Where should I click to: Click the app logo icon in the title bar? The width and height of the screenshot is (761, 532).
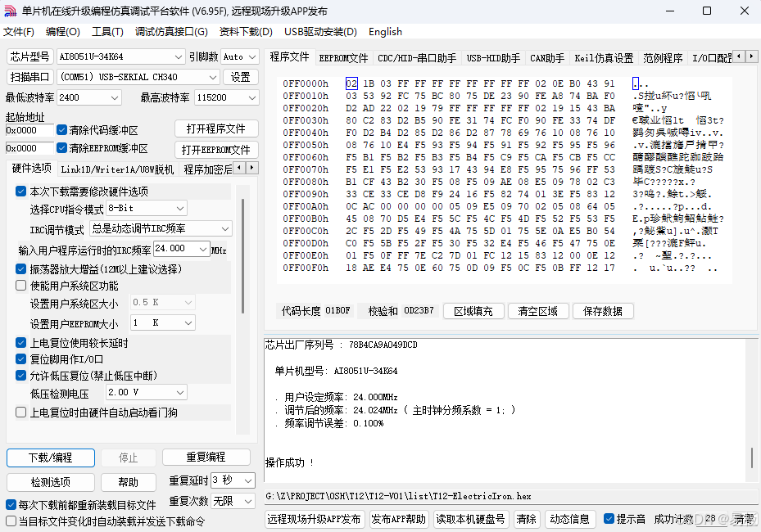point(10,11)
